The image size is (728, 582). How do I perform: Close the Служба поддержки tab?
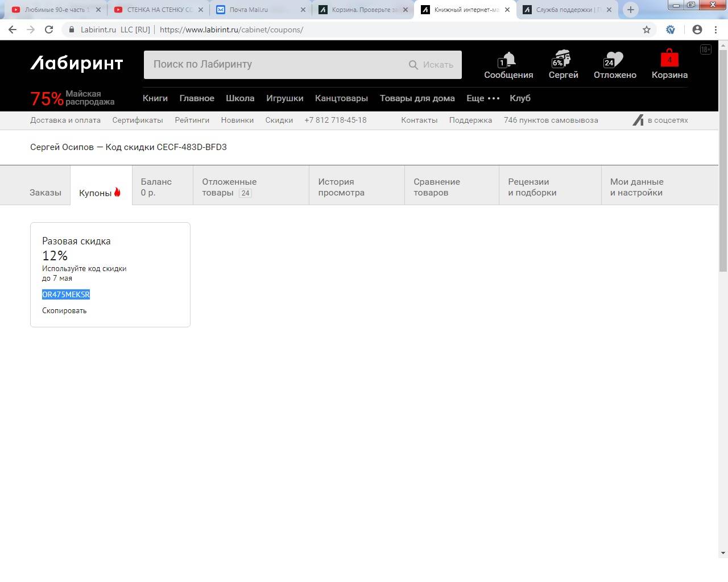pyautogui.click(x=609, y=10)
